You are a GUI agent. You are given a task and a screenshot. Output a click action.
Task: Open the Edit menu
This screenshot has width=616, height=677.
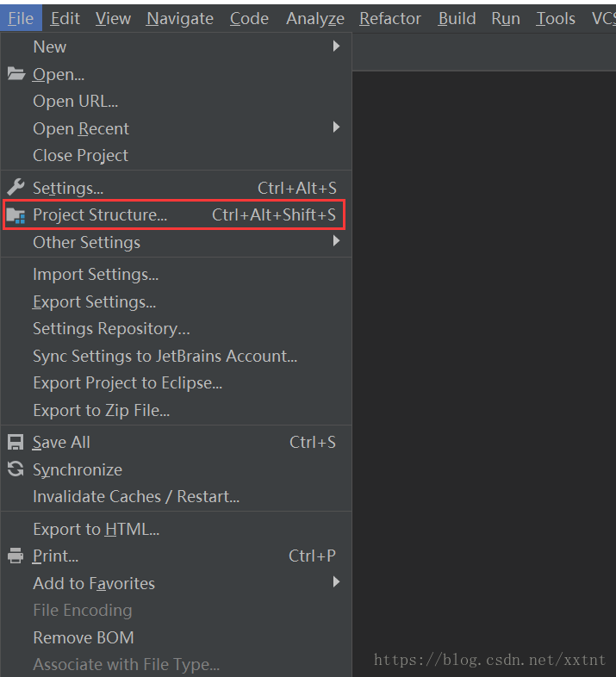tap(65, 19)
